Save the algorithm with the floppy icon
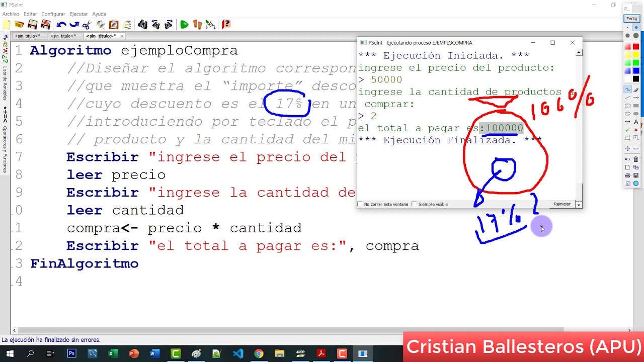 pyautogui.click(x=33, y=24)
